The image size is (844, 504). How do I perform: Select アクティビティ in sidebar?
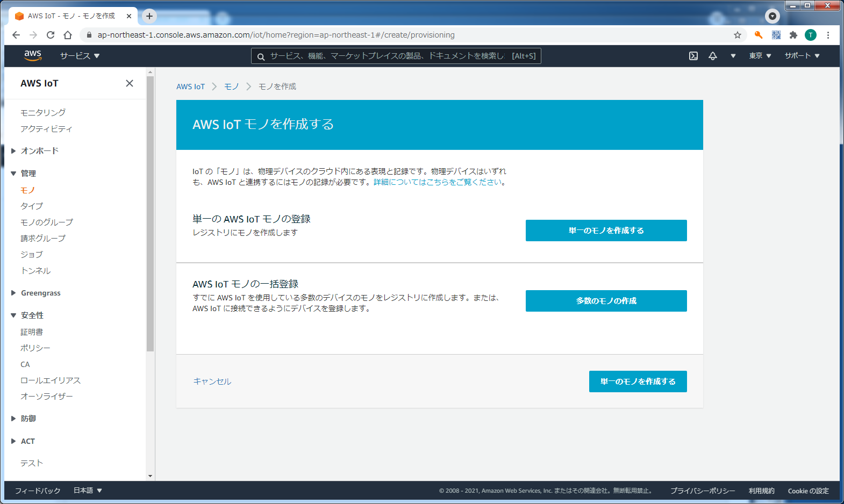coord(46,129)
